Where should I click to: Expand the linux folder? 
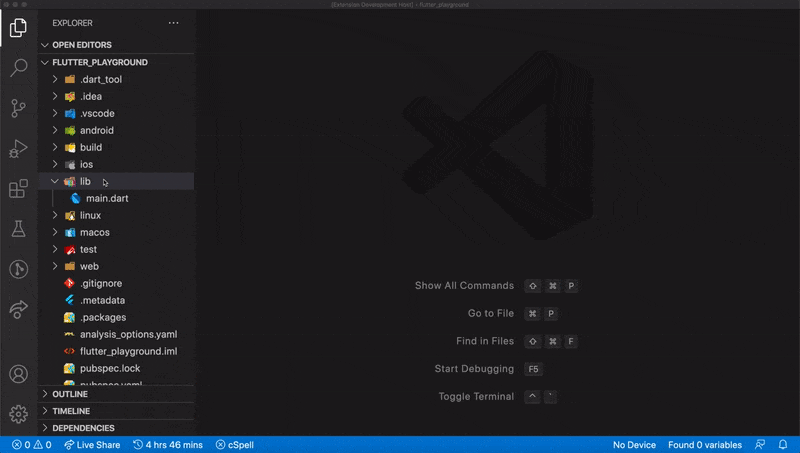click(116, 215)
